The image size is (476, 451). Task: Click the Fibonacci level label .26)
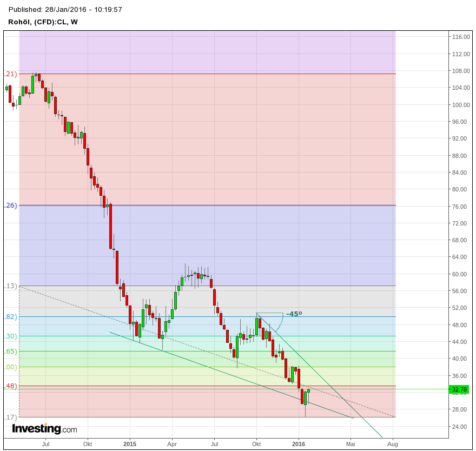pos(11,205)
